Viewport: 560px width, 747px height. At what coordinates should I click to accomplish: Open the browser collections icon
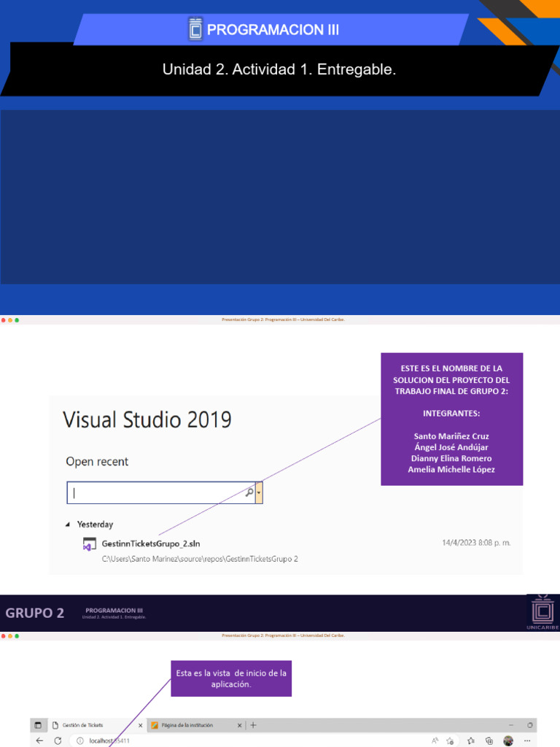(489, 740)
